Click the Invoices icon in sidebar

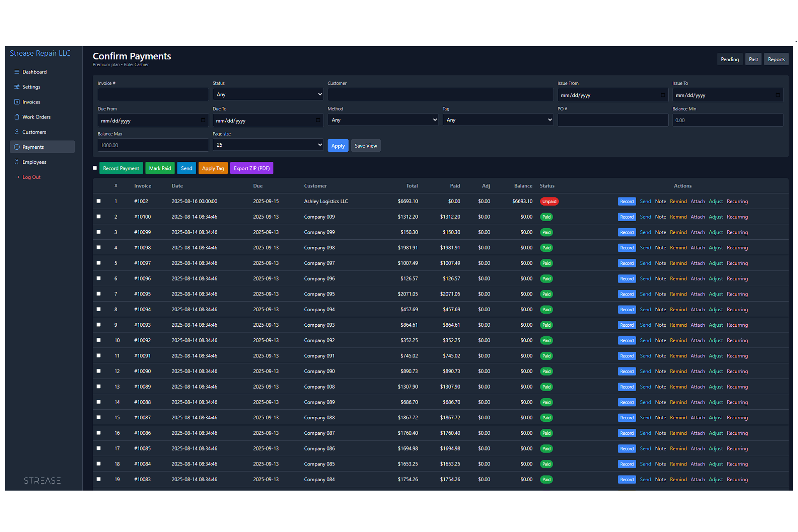(x=17, y=102)
